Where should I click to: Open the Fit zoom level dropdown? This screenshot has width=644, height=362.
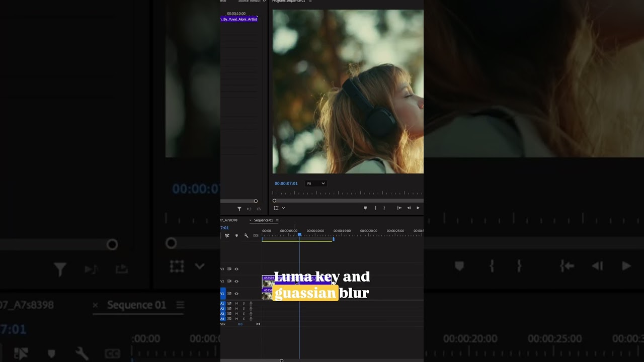pos(316,184)
